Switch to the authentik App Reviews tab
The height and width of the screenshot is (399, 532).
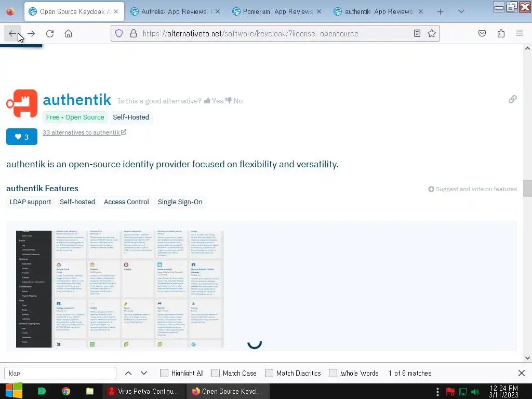click(379, 11)
